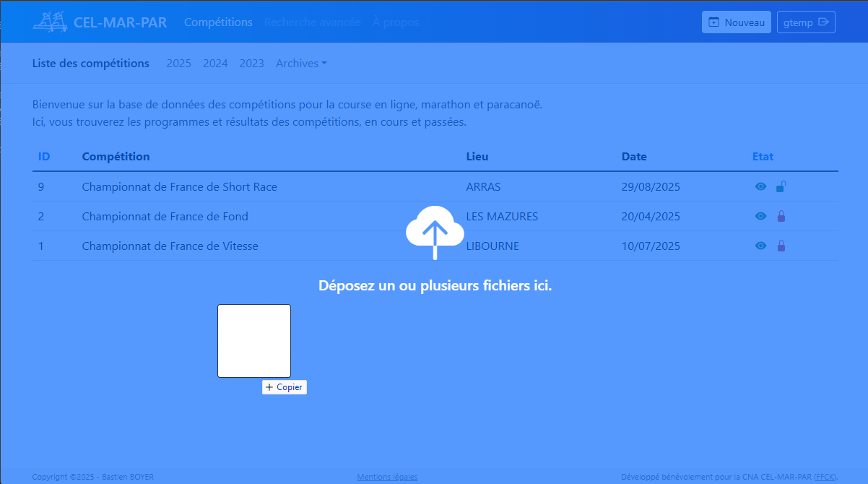Expand the Archives dropdown
The image size is (868, 484).
(301, 64)
